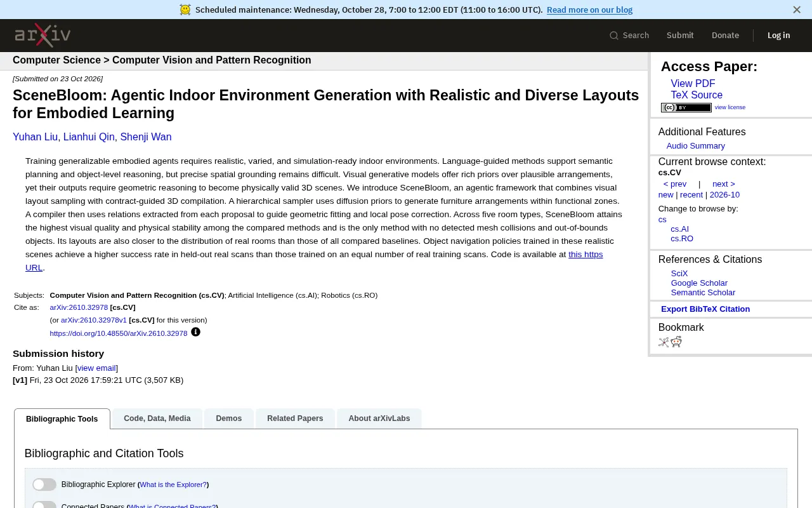Click the DOI info icon
The height and width of the screenshot is (508, 812).
[195, 332]
